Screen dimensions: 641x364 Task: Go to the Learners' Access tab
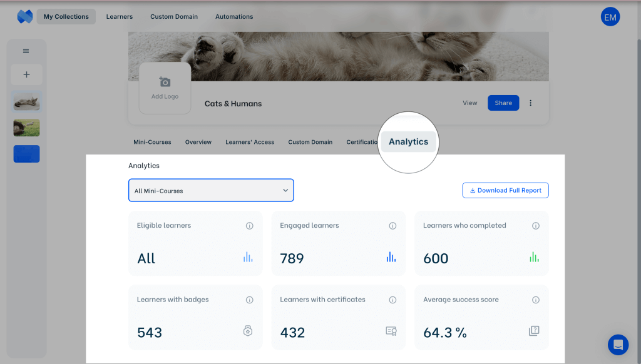[250, 142]
